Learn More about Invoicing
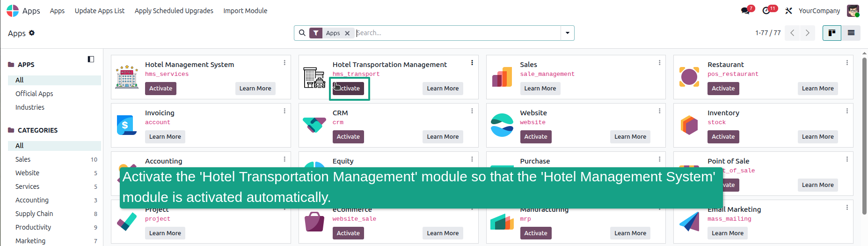868x246 pixels. pos(165,137)
